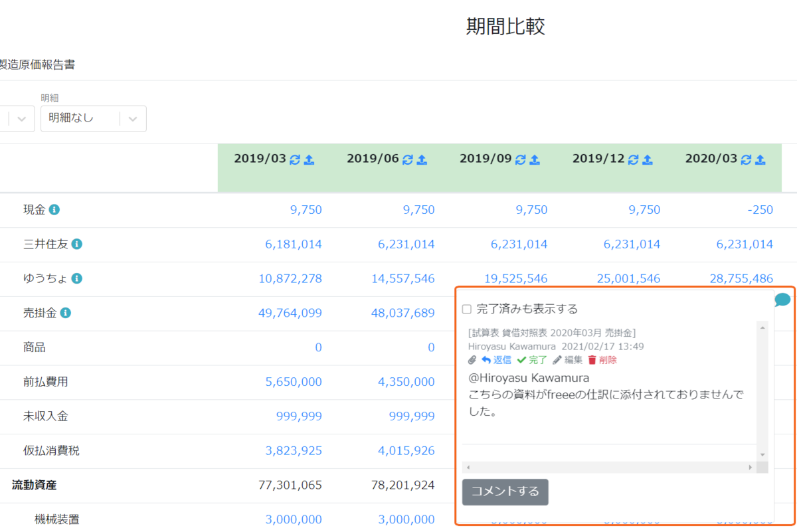
Task: Open ゆうちょ value 14,557,546
Action: 403,279
